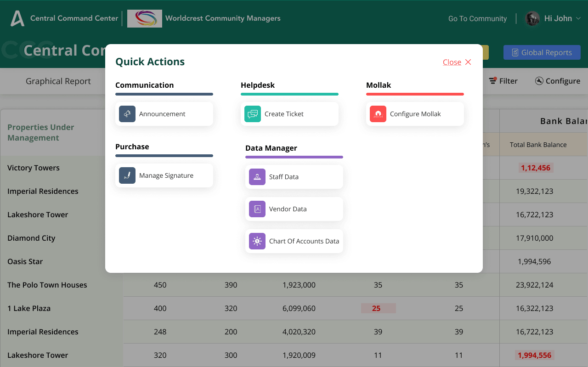
Task: Click highlighted bank balance 1,994,556
Action: click(x=535, y=355)
